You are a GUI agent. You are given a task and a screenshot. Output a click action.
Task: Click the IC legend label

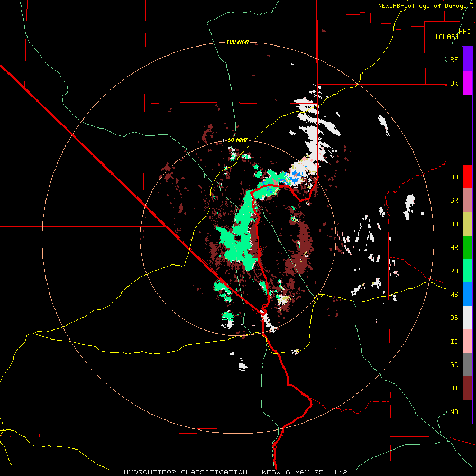pos(454,342)
